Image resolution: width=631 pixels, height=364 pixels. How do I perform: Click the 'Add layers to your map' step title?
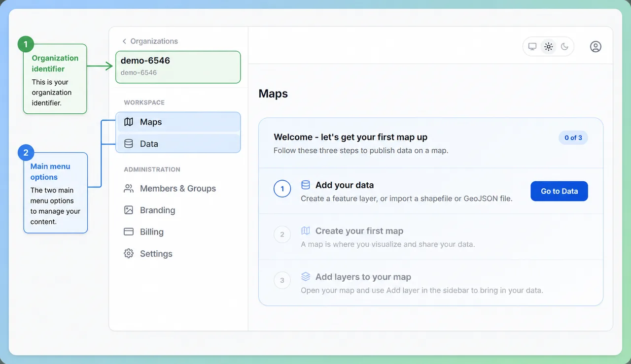click(363, 277)
